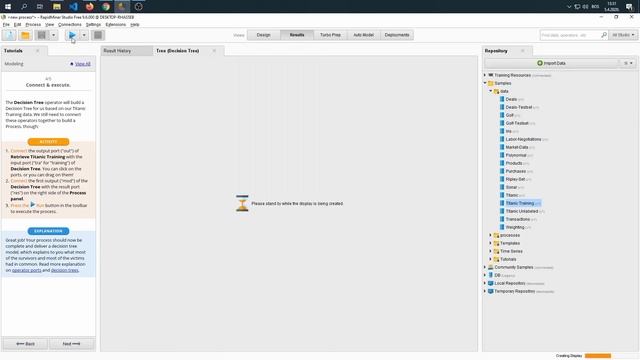
Task: Select the Deals data set icon
Action: [x=502, y=99]
